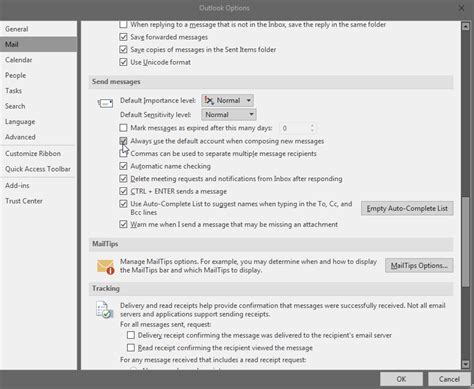474x389 pixels.
Task: Open the Trust Center category
Action: click(38, 201)
